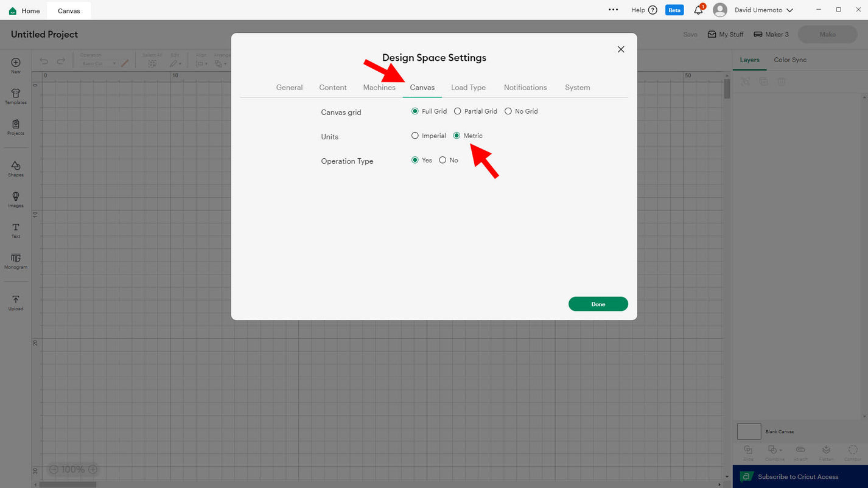Switch to the Load Type tab
868x488 pixels.
click(x=468, y=88)
